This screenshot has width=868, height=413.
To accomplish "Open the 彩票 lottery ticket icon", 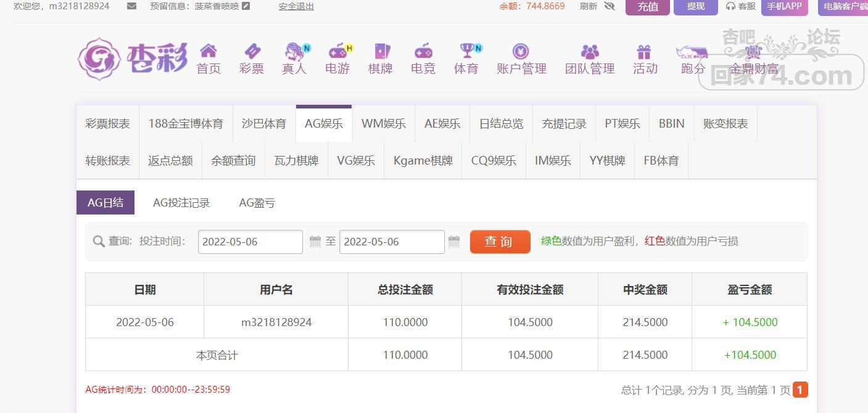I will point(252,51).
